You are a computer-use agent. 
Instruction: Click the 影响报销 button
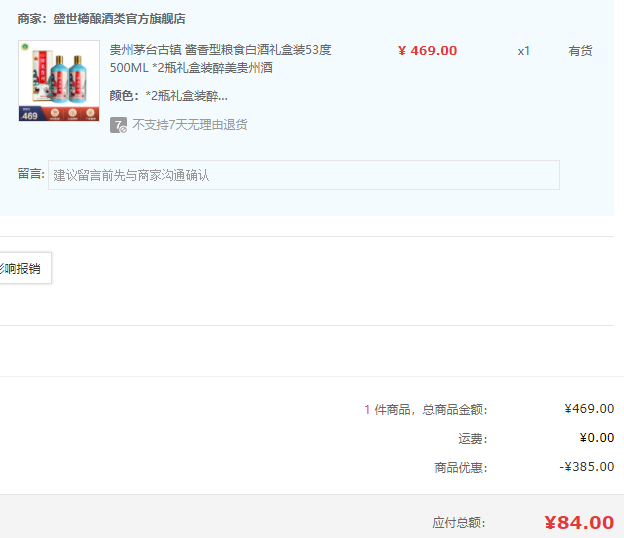(24, 268)
